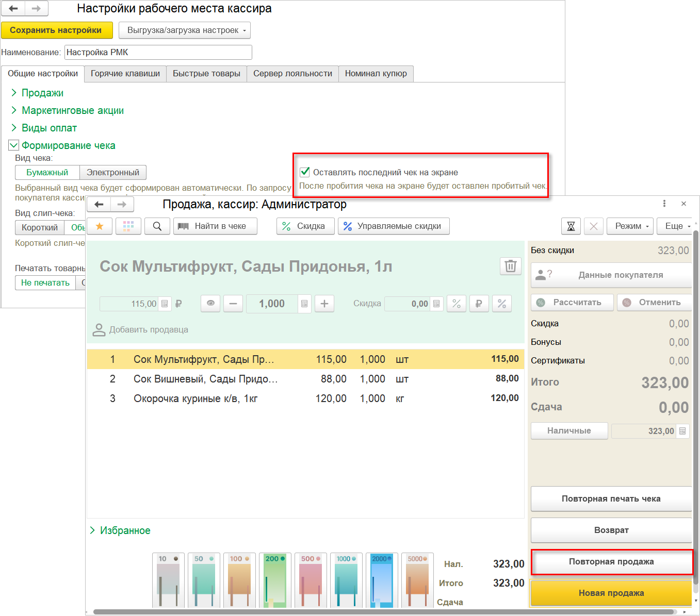Uncheck 'Оставлять последний чек на экране'

(x=305, y=172)
